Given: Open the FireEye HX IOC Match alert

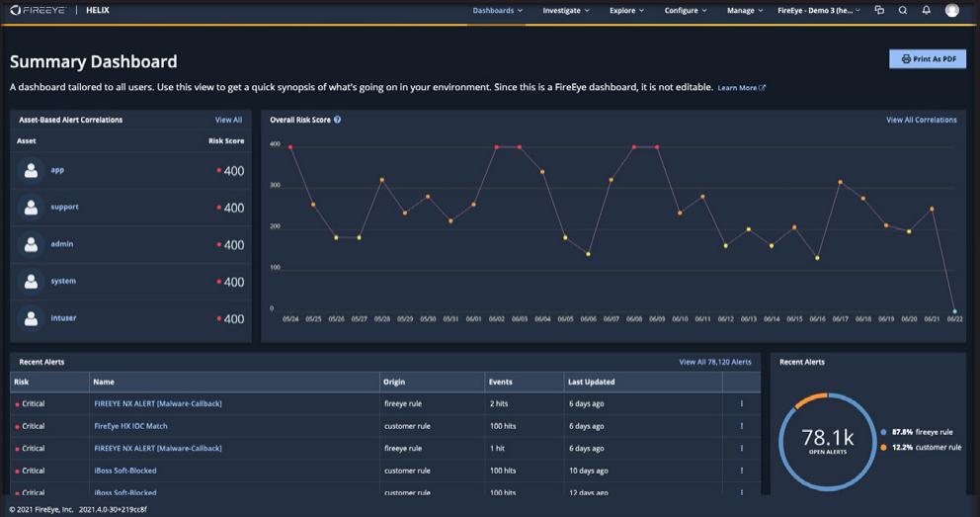Looking at the screenshot, I should coord(130,426).
